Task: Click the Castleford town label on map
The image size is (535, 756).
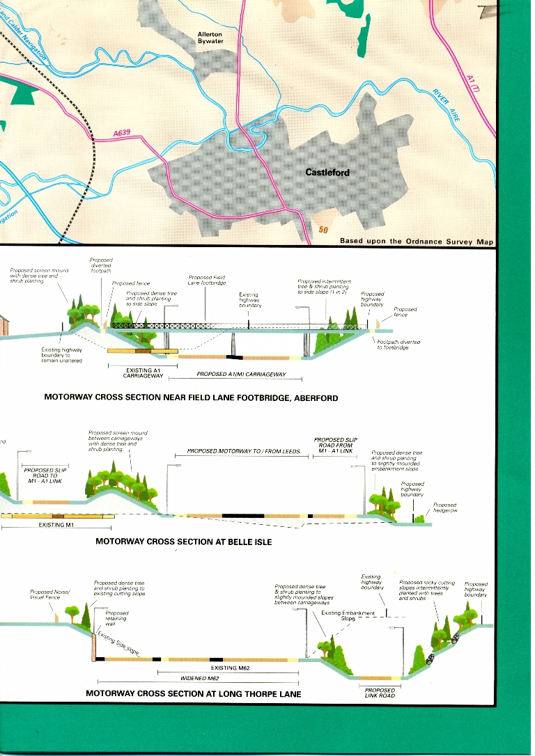Action: pyautogui.click(x=327, y=172)
